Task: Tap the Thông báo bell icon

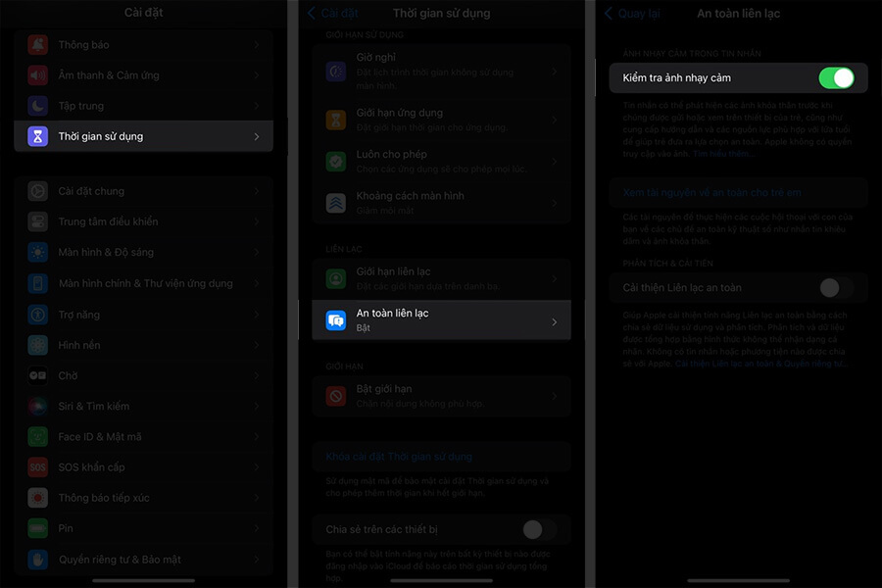Action: coord(37,45)
